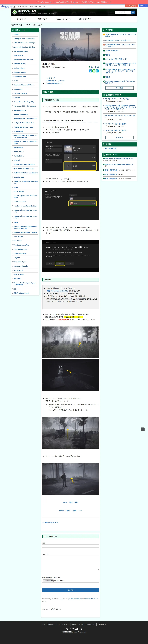148x644 pixels.
Task: Click the 35MM hero banner image
Action: point(70,45)
